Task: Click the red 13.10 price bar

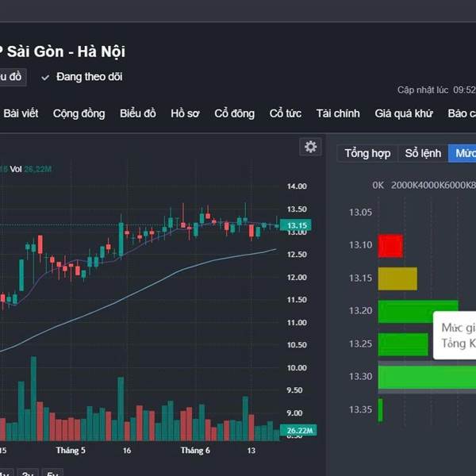Action: (x=390, y=246)
